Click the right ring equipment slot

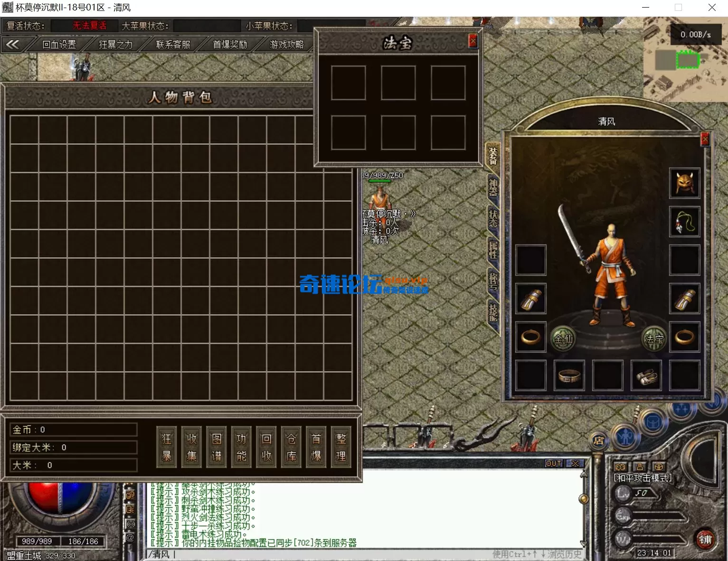click(x=684, y=337)
